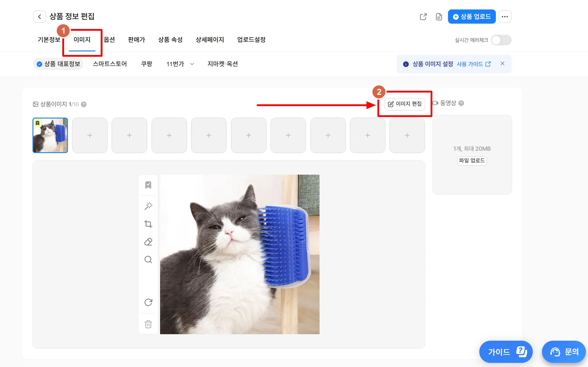Go back with the left chevron button
This screenshot has width=588, height=367.
40,17
